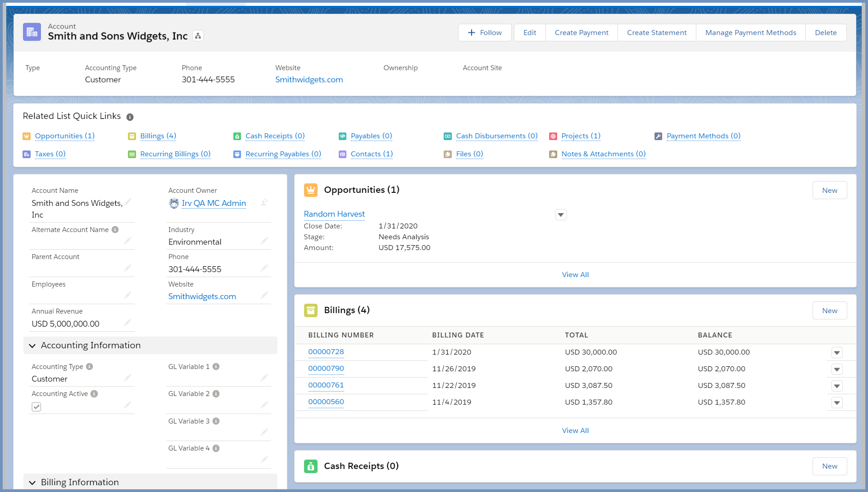Click the Alternate Account Name info icon
The image size is (868, 492).
pos(115,230)
